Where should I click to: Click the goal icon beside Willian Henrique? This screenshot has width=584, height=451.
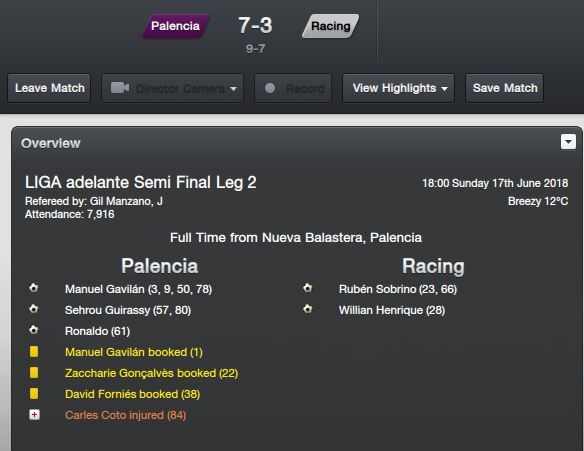click(x=308, y=309)
